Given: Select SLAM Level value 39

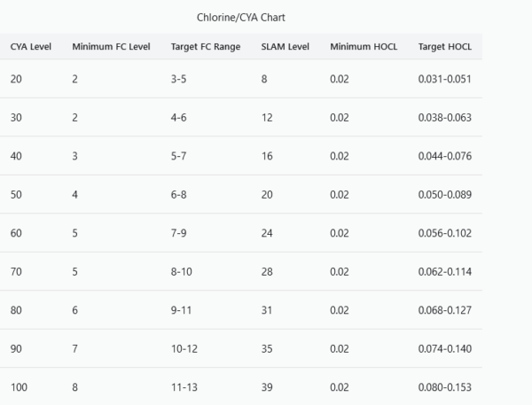Looking at the screenshot, I should tap(268, 387).
